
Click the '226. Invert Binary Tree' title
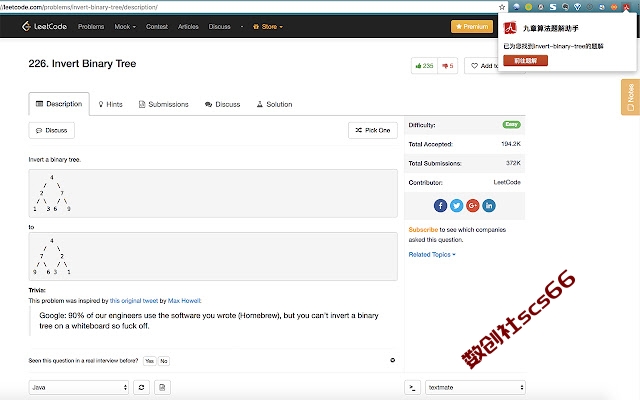point(82,64)
